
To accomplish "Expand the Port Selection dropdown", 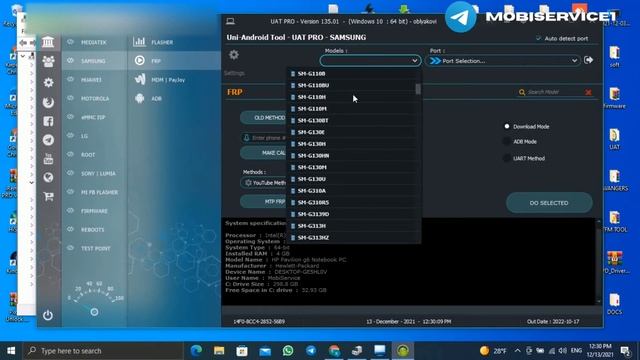I will (503, 61).
